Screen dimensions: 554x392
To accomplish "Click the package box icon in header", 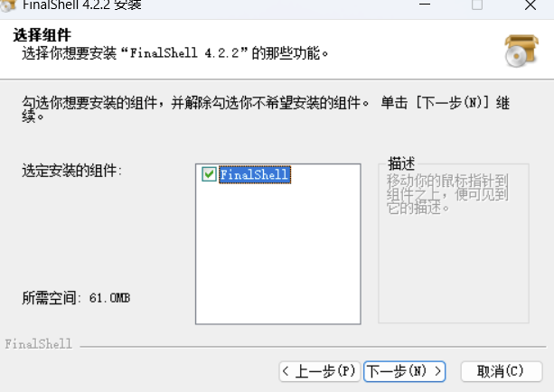I will (x=521, y=51).
